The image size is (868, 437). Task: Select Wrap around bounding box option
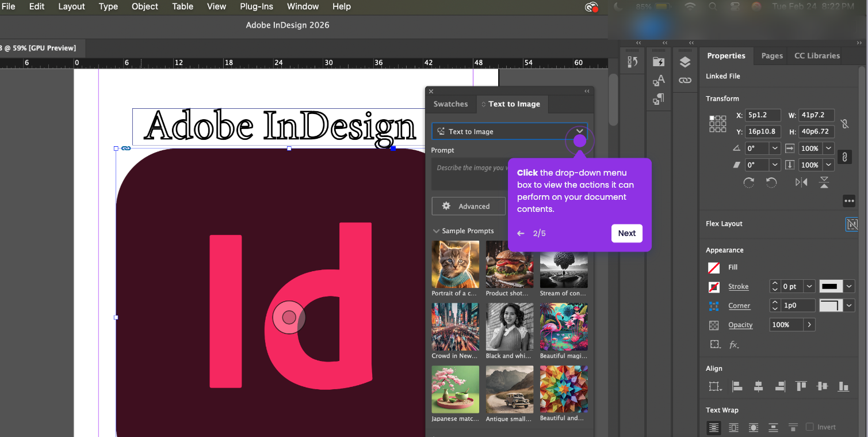733,427
